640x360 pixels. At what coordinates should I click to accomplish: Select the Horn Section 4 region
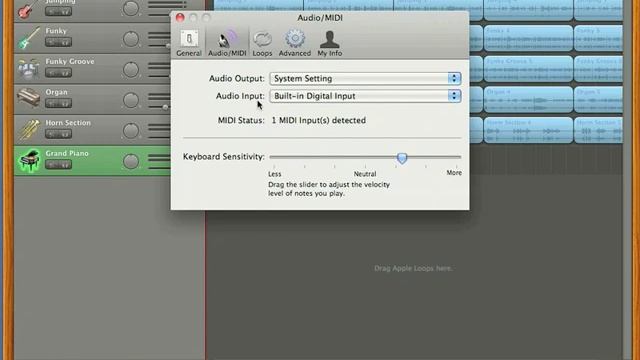pos(528,130)
